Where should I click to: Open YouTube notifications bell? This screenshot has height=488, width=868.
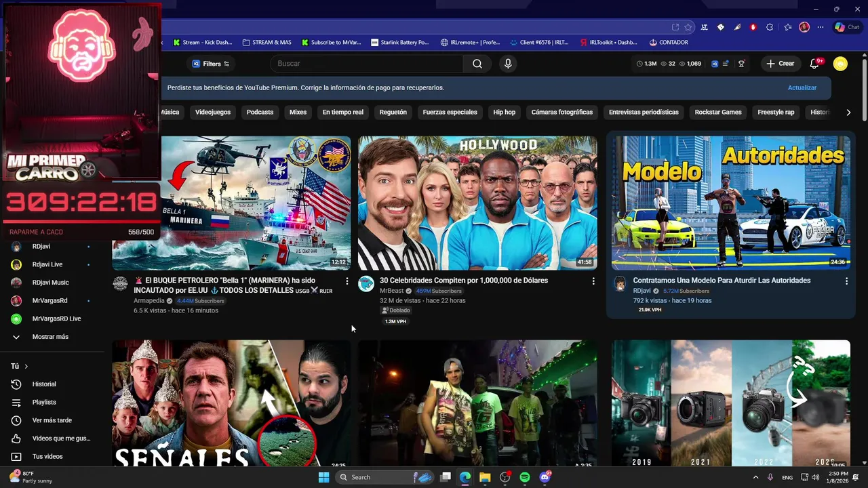pos(814,64)
